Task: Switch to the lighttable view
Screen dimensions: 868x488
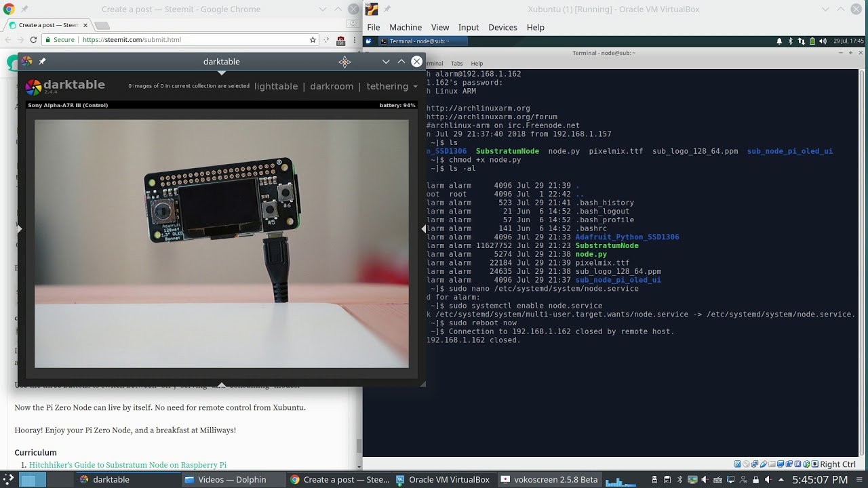Action: (x=276, y=86)
